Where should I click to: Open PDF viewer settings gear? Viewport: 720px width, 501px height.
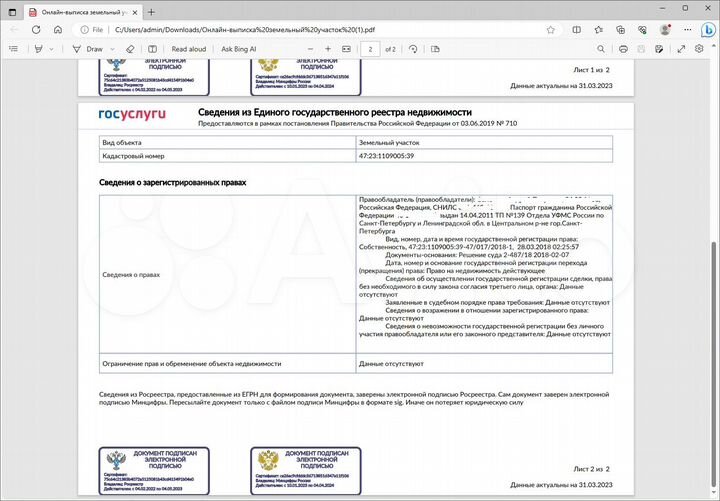699,49
